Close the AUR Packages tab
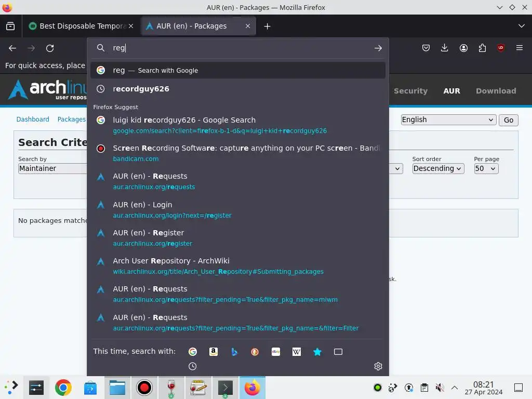Screen dimensions: 532x399 click(x=248, y=26)
